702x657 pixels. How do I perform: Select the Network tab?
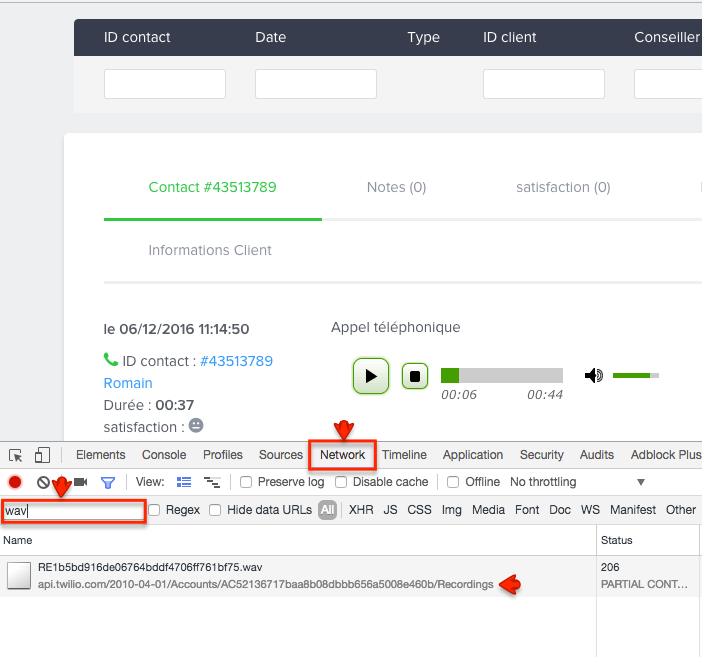(342, 455)
